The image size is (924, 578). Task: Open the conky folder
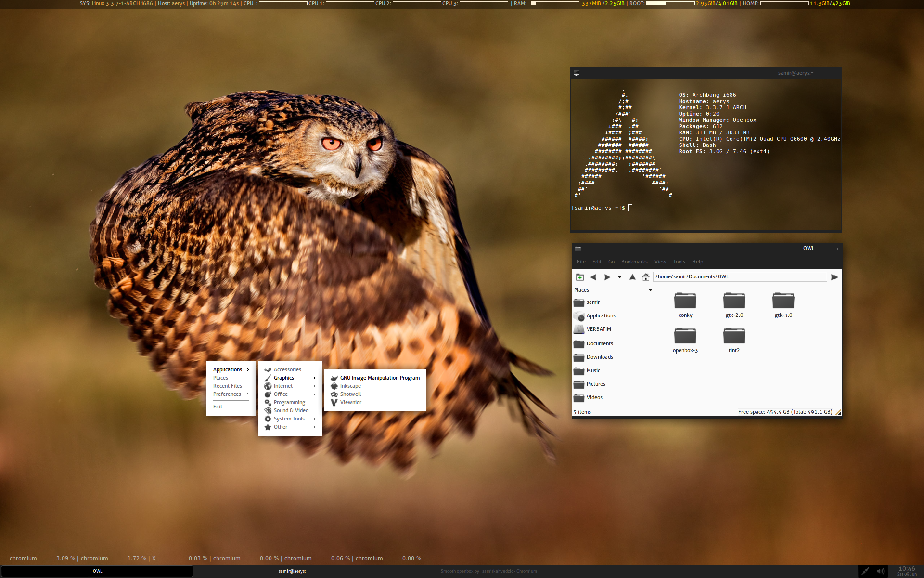click(685, 305)
